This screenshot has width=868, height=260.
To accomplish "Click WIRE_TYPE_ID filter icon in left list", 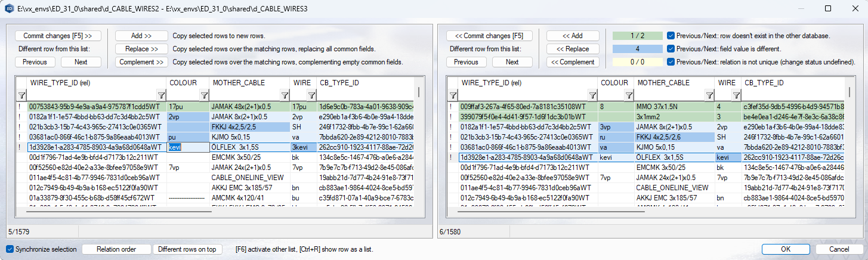I will tap(160, 95).
